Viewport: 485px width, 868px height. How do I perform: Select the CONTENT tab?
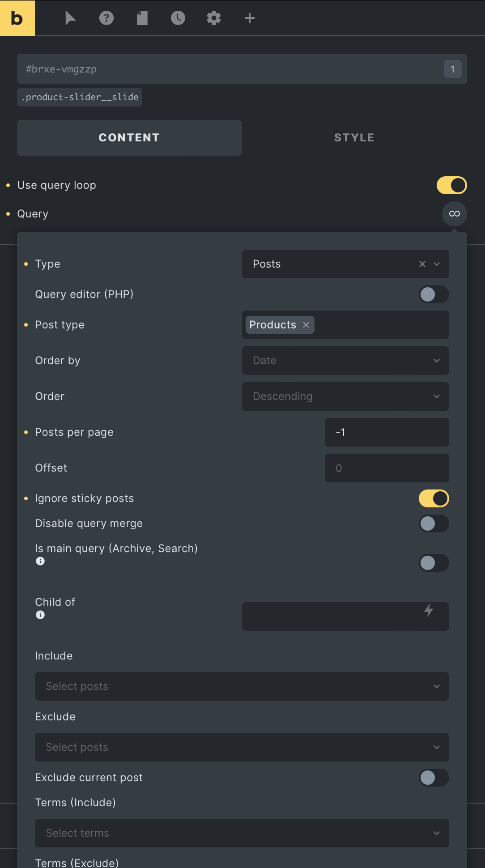click(x=129, y=138)
